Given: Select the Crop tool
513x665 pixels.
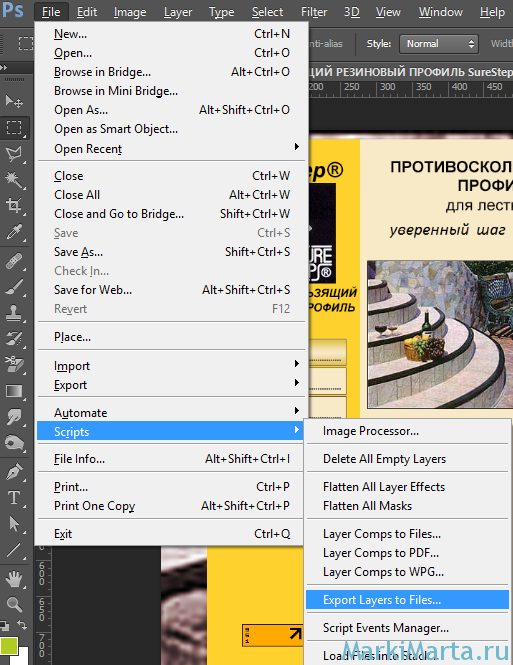Looking at the screenshot, I should click(x=14, y=206).
